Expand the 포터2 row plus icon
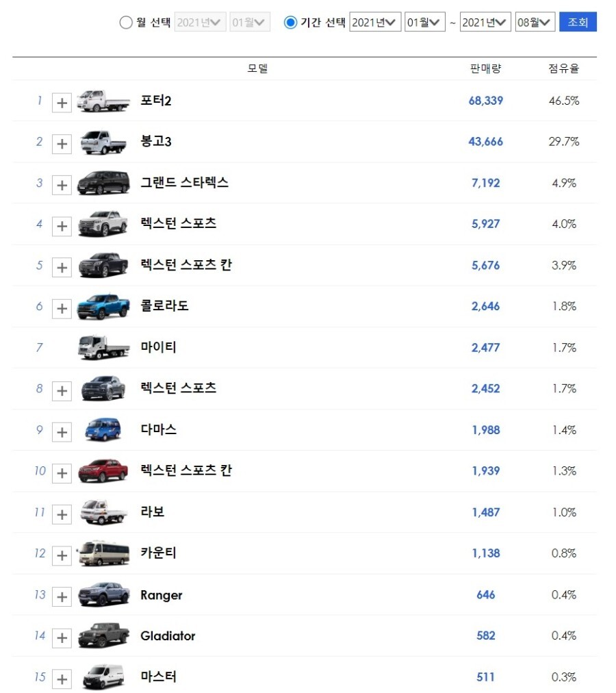 point(62,103)
